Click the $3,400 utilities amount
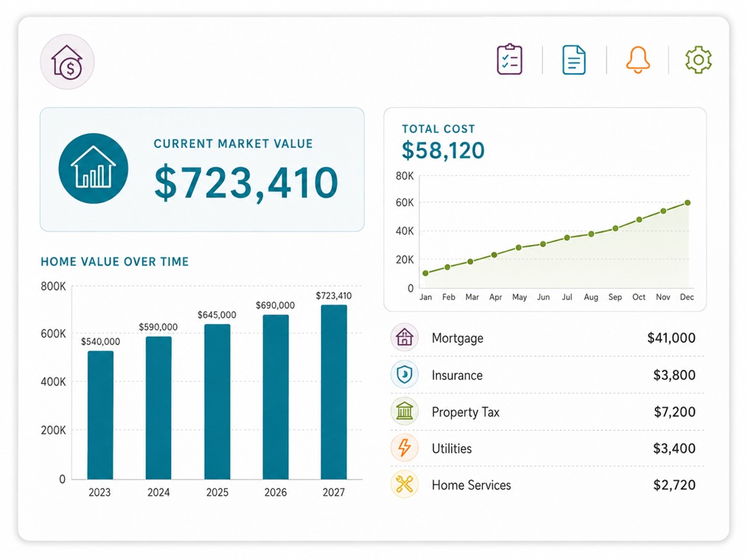Viewport: 747px width, 560px height. [x=674, y=449]
